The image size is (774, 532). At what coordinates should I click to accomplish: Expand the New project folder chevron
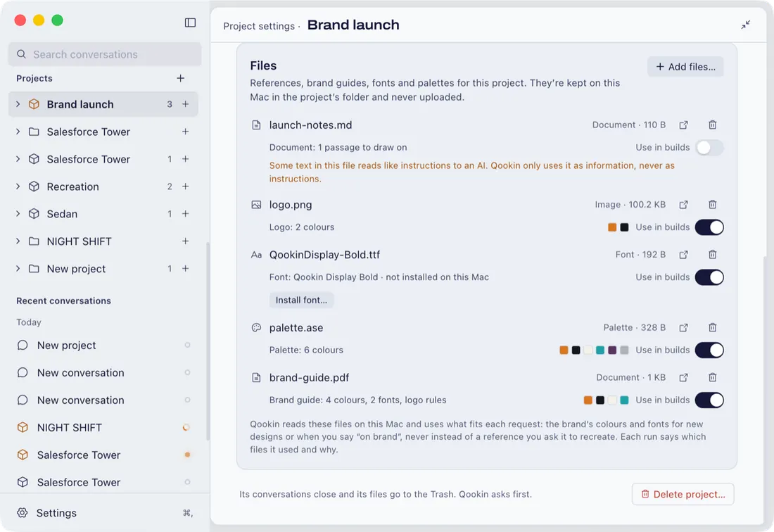pos(18,269)
